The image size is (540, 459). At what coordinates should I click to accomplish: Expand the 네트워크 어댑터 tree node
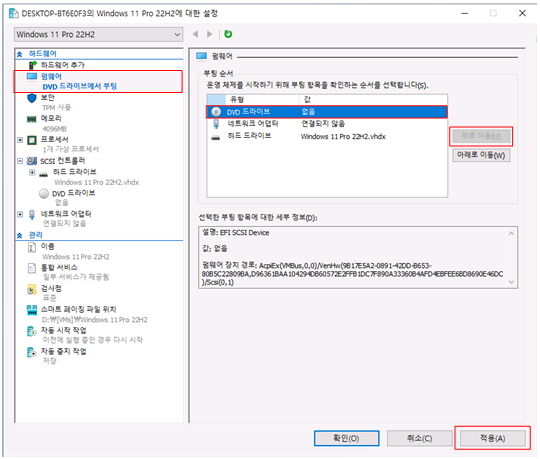pos(20,214)
